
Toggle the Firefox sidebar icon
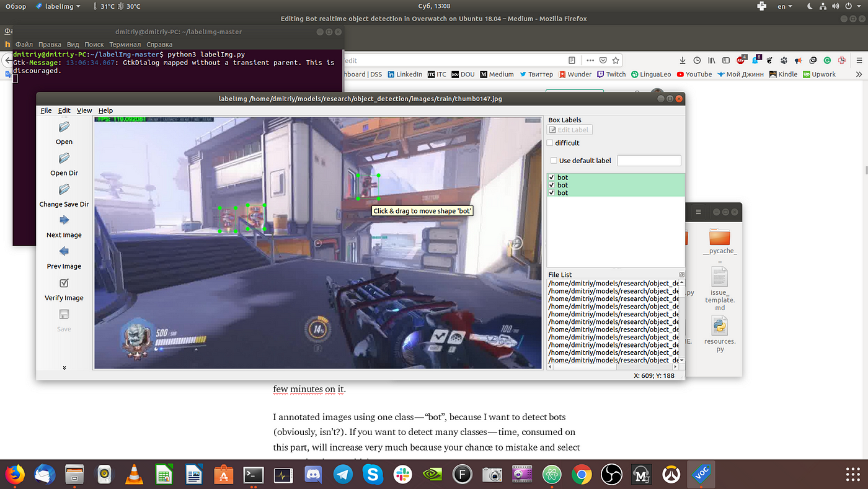pos(727,60)
